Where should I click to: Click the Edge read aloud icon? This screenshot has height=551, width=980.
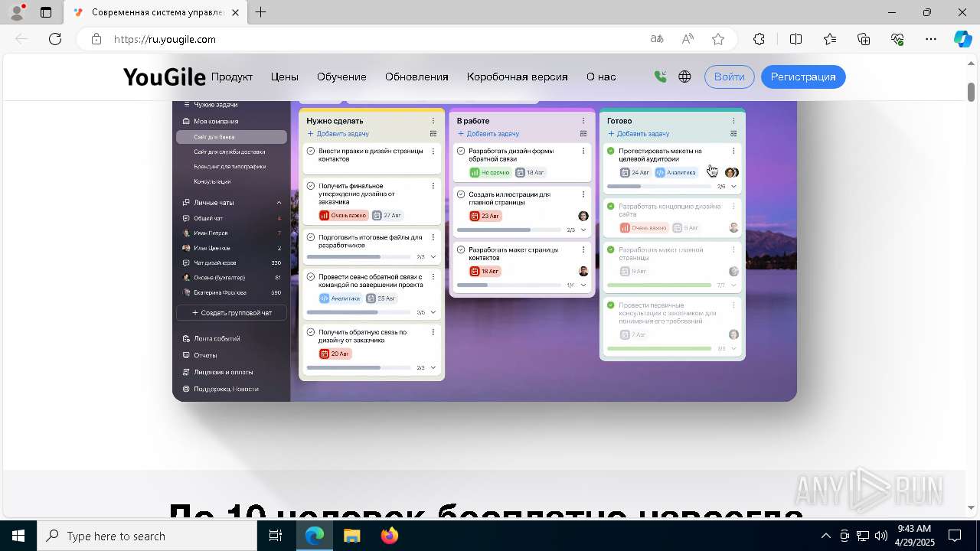point(688,39)
